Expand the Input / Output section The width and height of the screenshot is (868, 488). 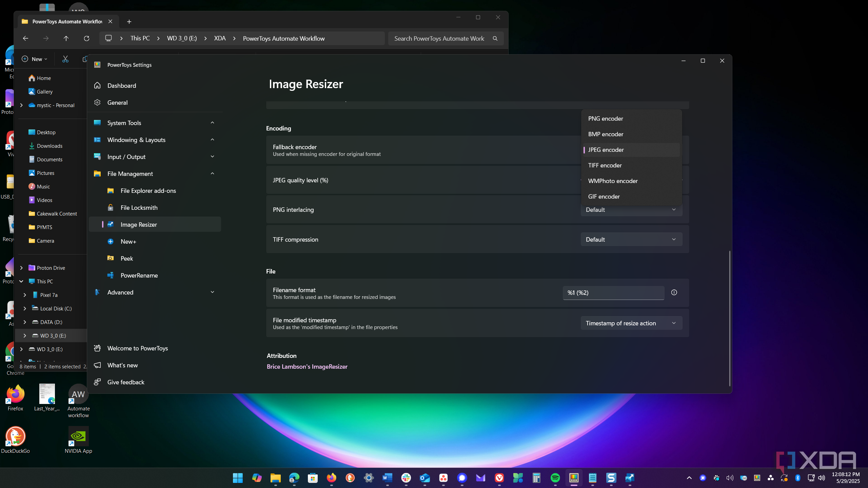point(212,157)
